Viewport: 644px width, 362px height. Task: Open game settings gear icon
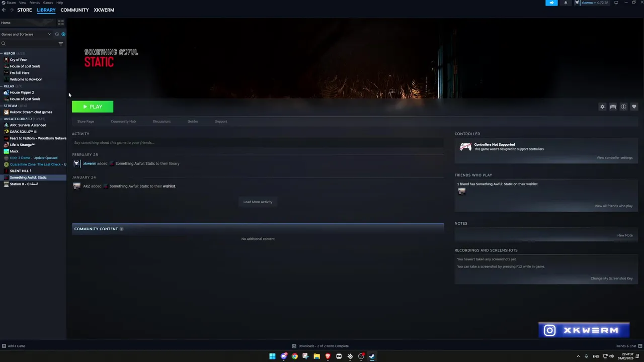point(602,107)
